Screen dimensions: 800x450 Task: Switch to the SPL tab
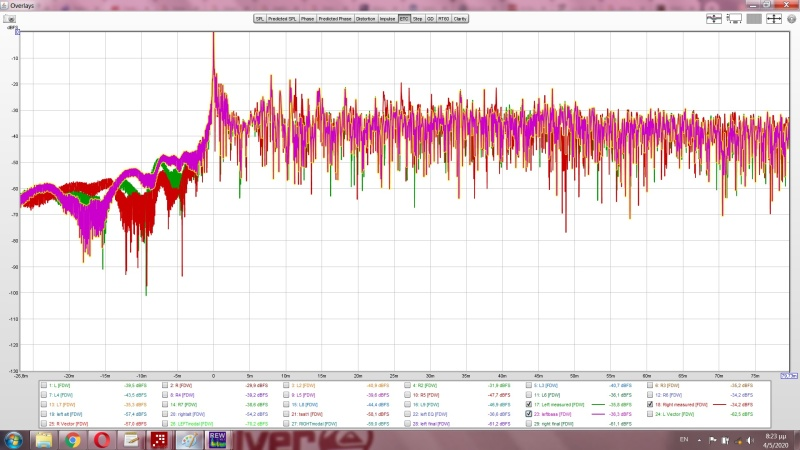click(260, 18)
